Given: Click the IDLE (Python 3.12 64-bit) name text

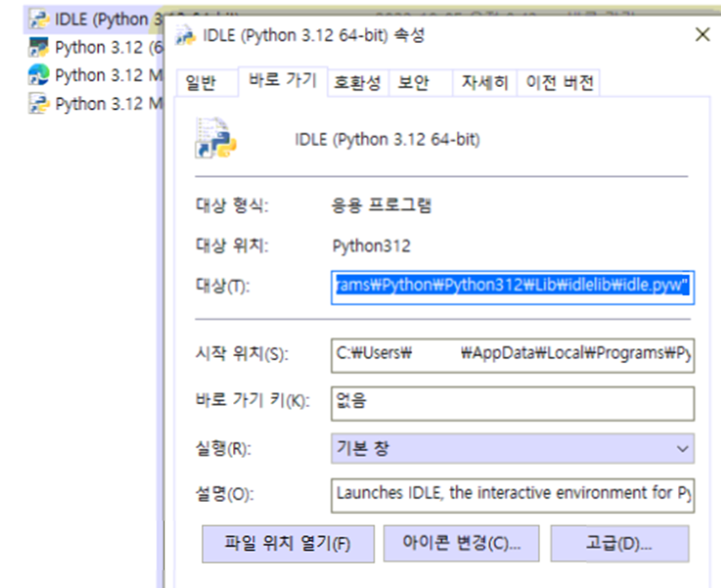Looking at the screenshot, I should coord(387,139).
